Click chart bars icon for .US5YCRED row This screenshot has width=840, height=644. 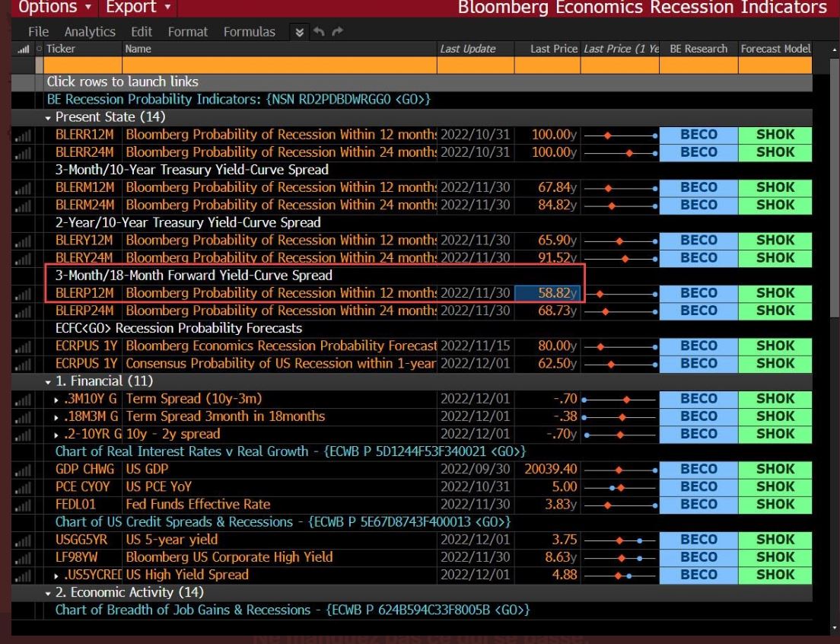23,576
